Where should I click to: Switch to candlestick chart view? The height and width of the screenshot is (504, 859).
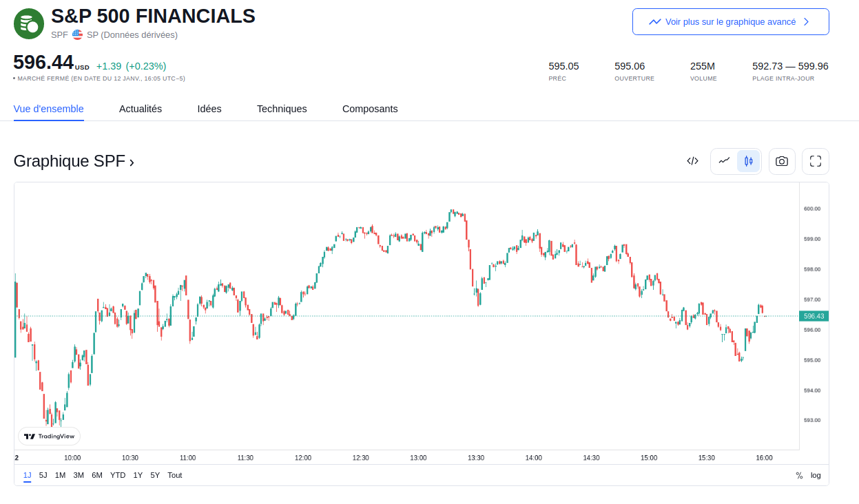(x=748, y=161)
